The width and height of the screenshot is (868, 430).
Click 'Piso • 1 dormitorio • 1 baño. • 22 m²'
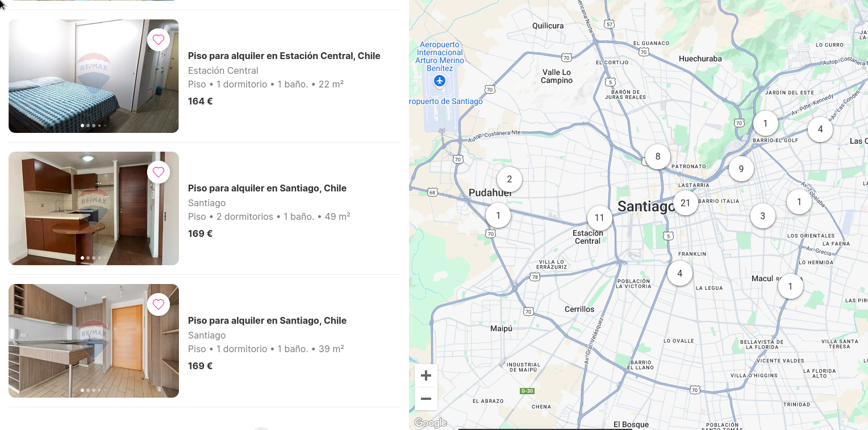(x=266, y=84)
